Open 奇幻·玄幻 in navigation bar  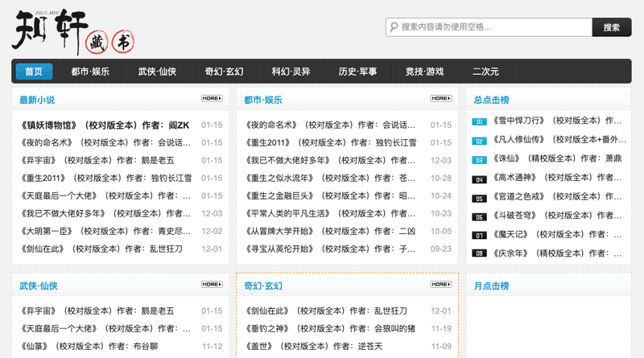[225, 72]
